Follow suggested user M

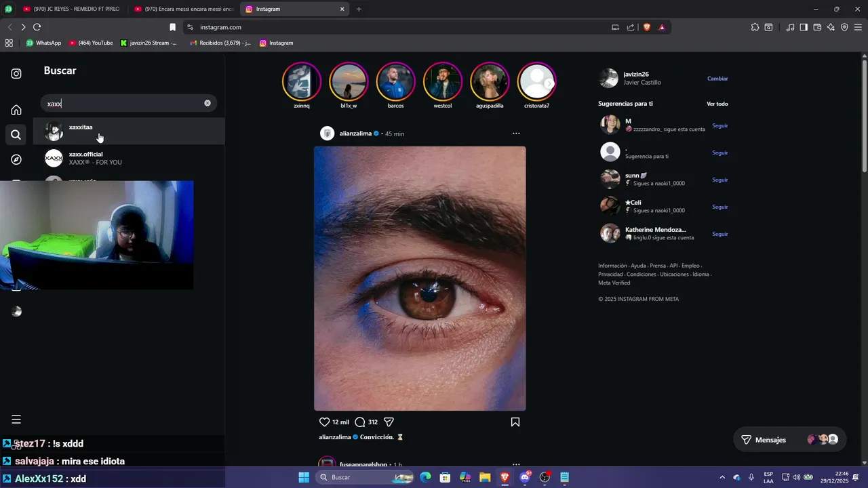[719, 125]
